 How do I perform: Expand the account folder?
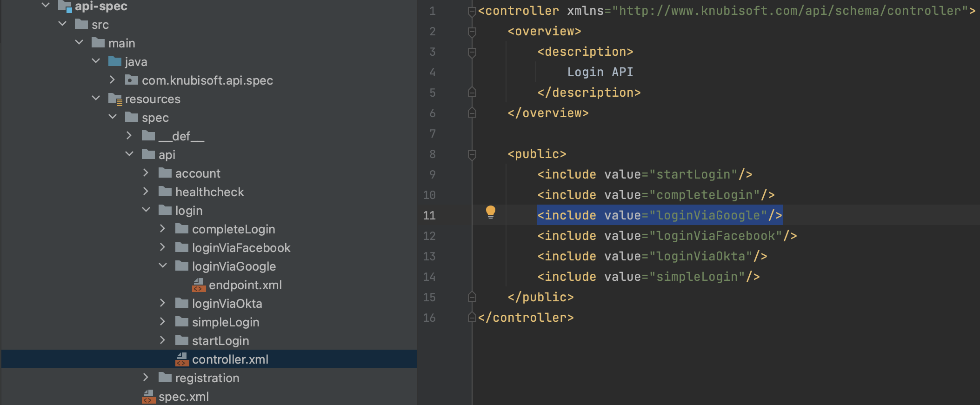click(146, 173)
